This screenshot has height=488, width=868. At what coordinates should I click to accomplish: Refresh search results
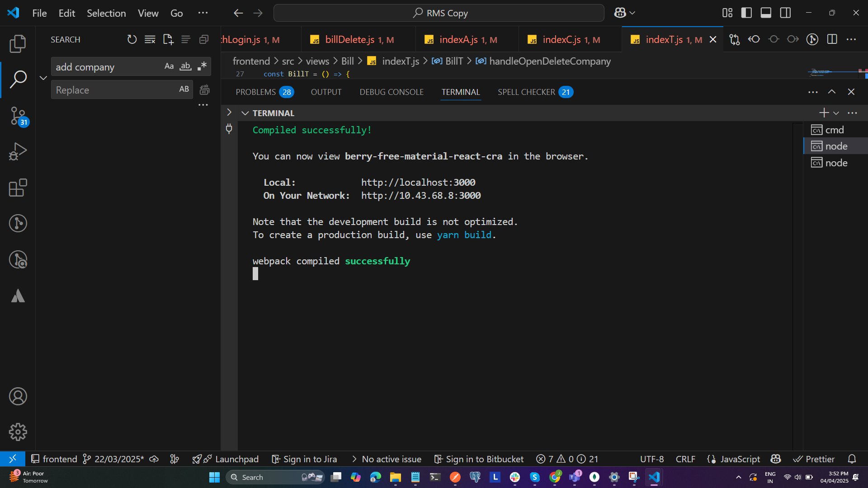coord(132,40)
